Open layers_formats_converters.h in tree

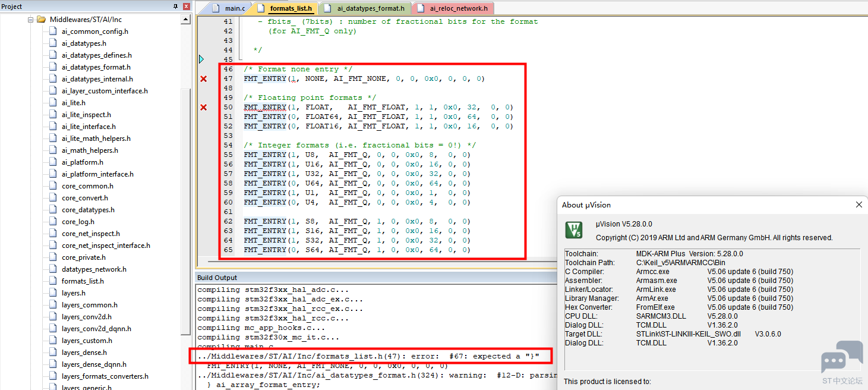[105, 376]
